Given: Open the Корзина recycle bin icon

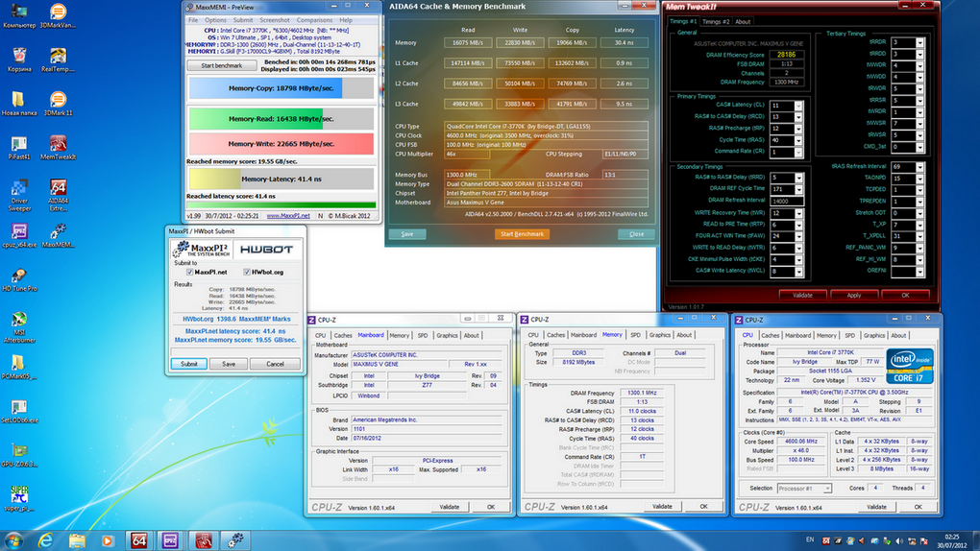Looking at the screenshot, I should pos(19,60).
